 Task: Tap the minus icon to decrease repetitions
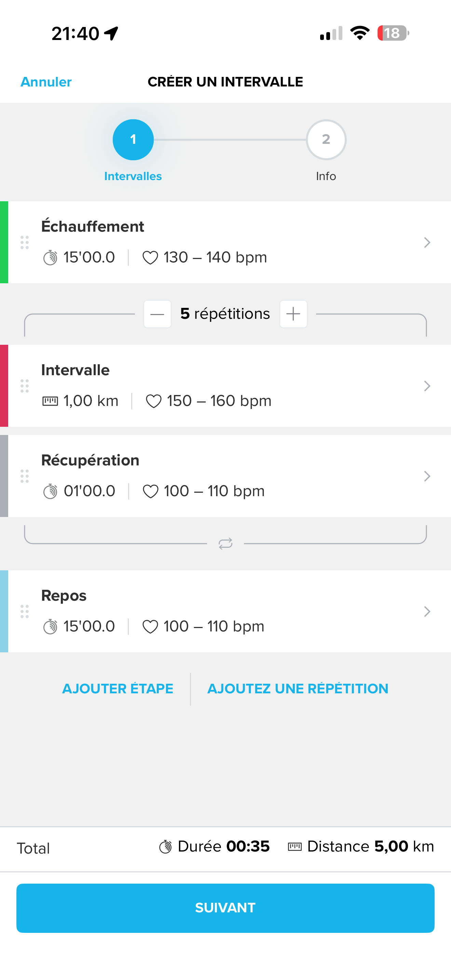coord(158,314)
